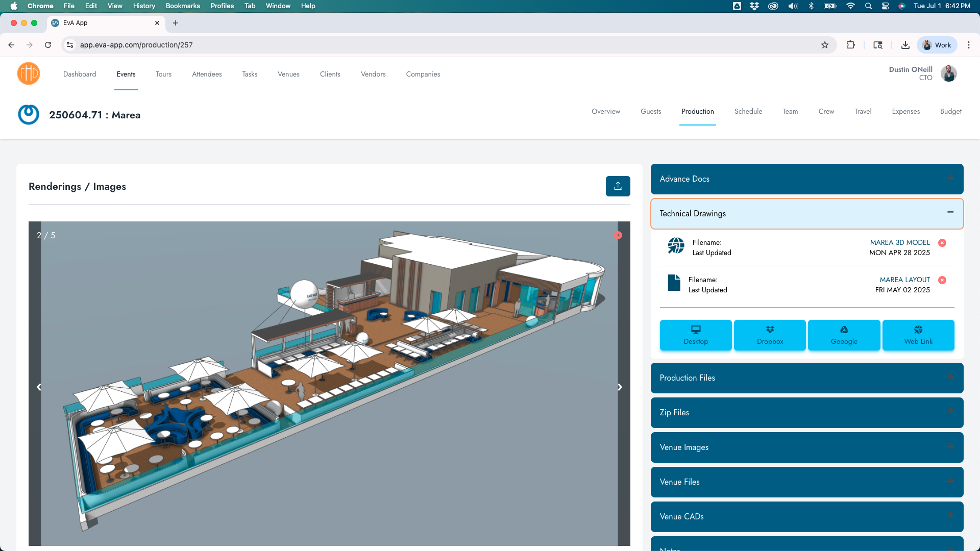
Task: Reload the page with the refresh icon
Action: [48, 45]
